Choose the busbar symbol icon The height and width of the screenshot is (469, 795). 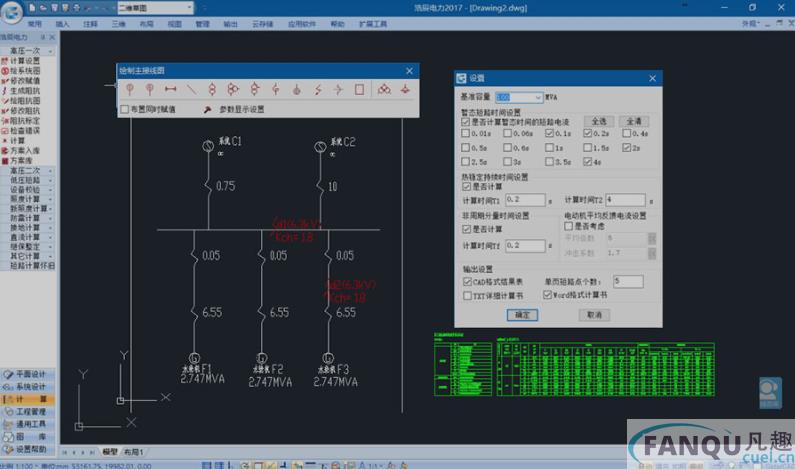pyautogui.click(x=170, y=89)
